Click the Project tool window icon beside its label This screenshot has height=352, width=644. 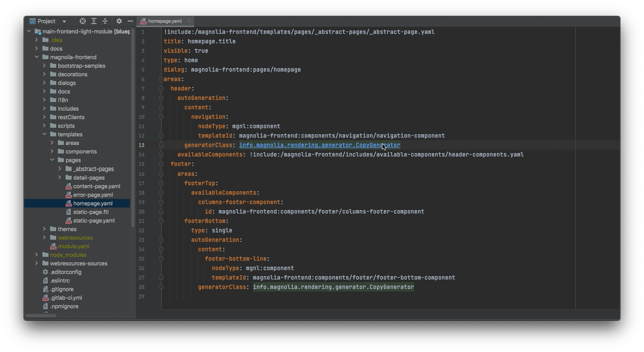pyautogui.click(x=33, y=21)
